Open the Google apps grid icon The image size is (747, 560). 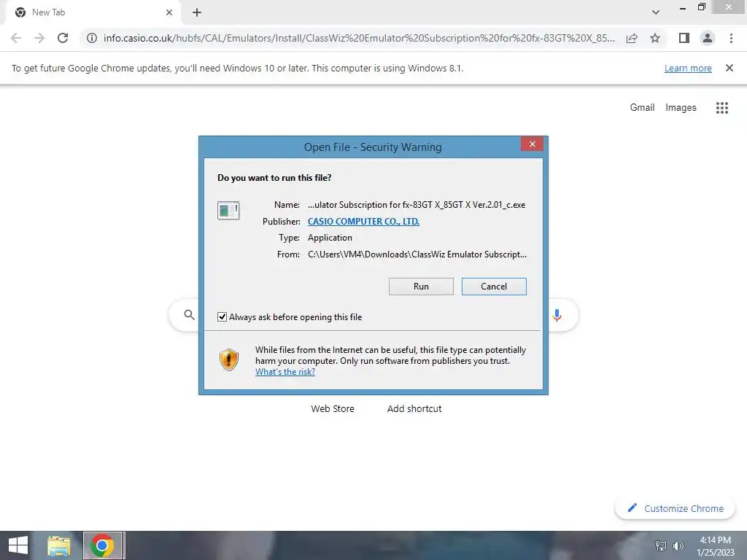point(721,108)
